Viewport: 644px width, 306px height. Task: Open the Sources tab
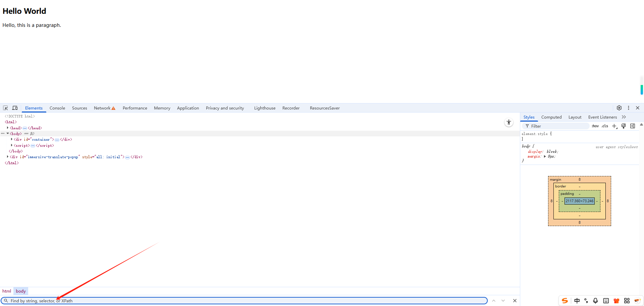coord(79,108)
